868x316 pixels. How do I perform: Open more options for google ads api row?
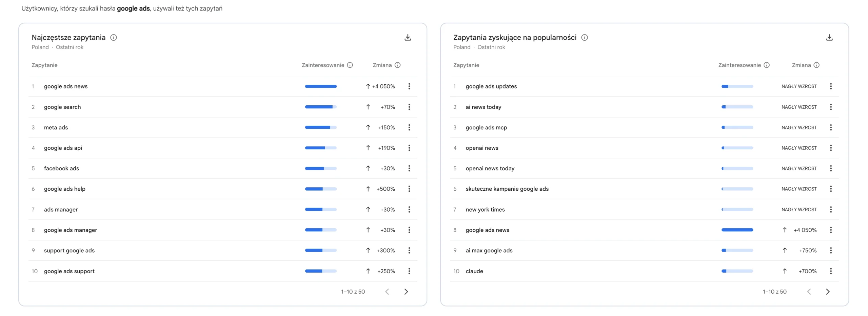tap(409, 148)
